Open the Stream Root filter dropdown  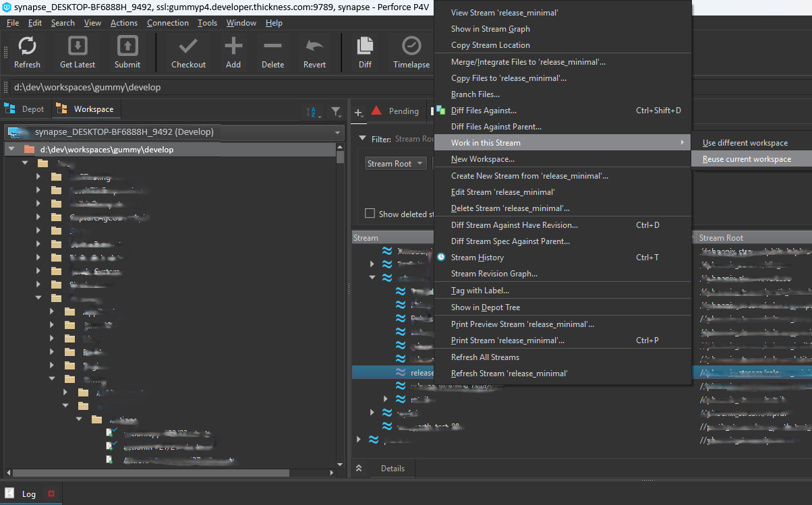pyautogui.click(x=396, y=164)
